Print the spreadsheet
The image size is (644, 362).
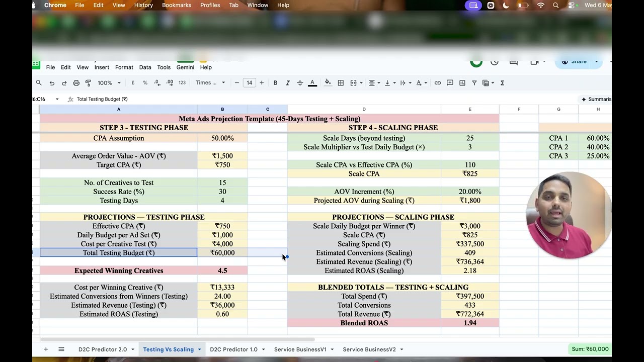[76, 83]
